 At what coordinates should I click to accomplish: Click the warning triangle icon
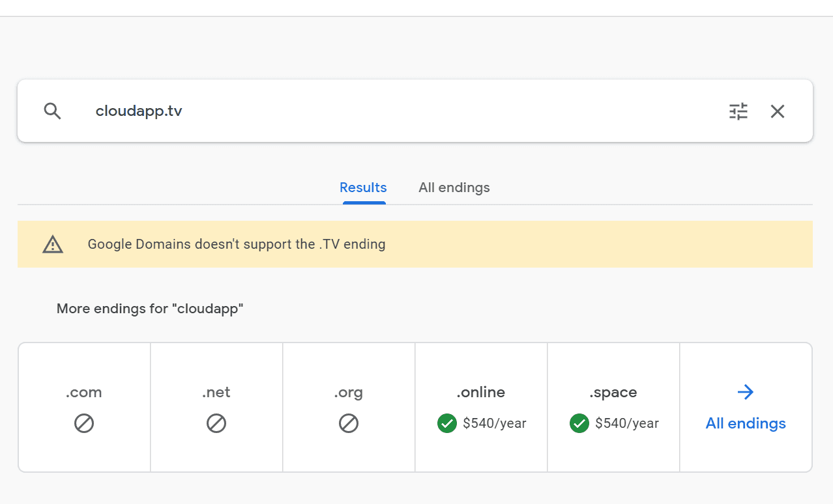[x=53, y=244]
